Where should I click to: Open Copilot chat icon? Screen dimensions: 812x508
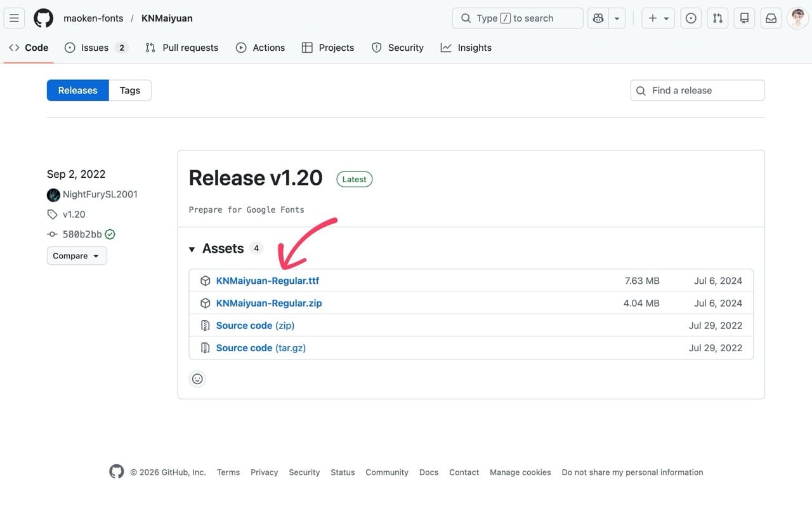[x=598, y=18]
